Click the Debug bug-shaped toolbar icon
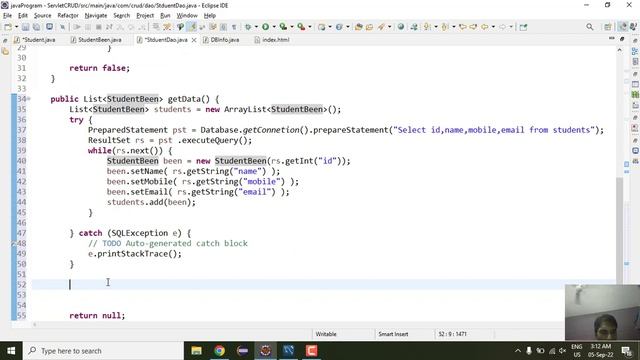640x360 pixels. coord(248,27)
